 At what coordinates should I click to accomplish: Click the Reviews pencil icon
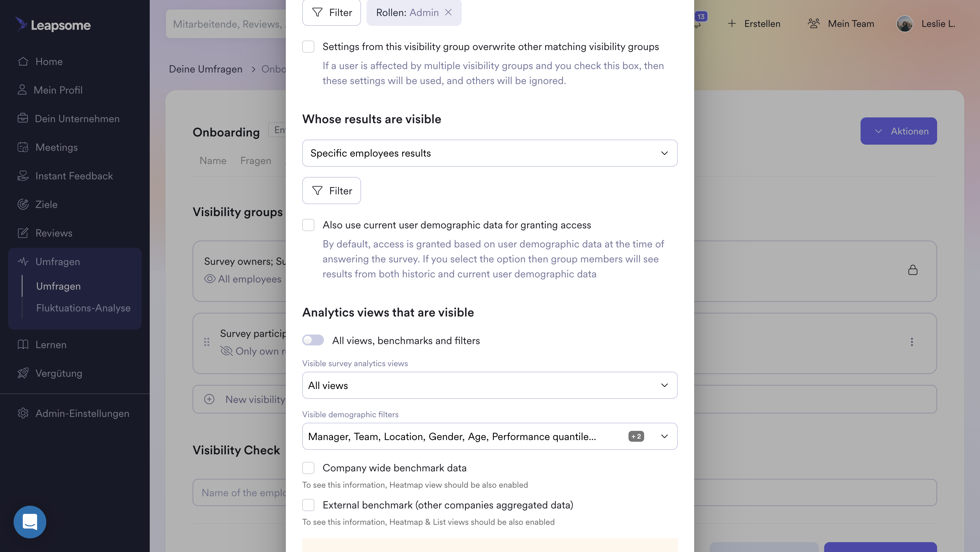click(23, 233)
